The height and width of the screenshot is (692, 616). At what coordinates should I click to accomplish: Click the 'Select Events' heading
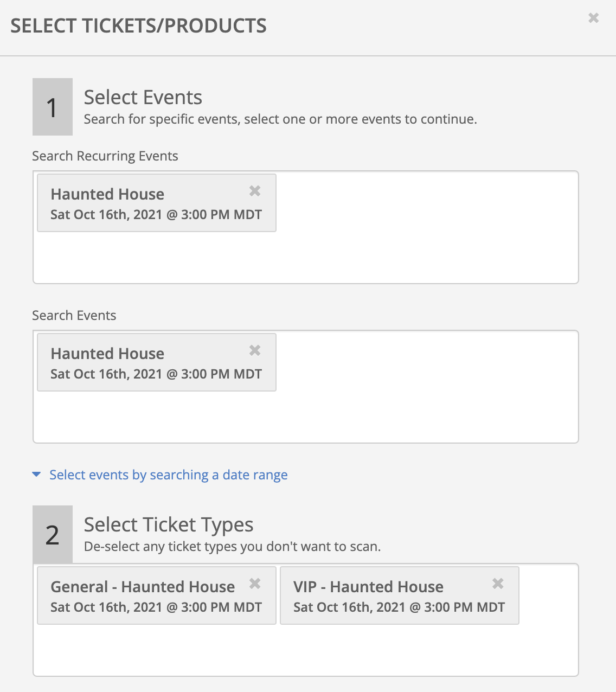(143, 98)
